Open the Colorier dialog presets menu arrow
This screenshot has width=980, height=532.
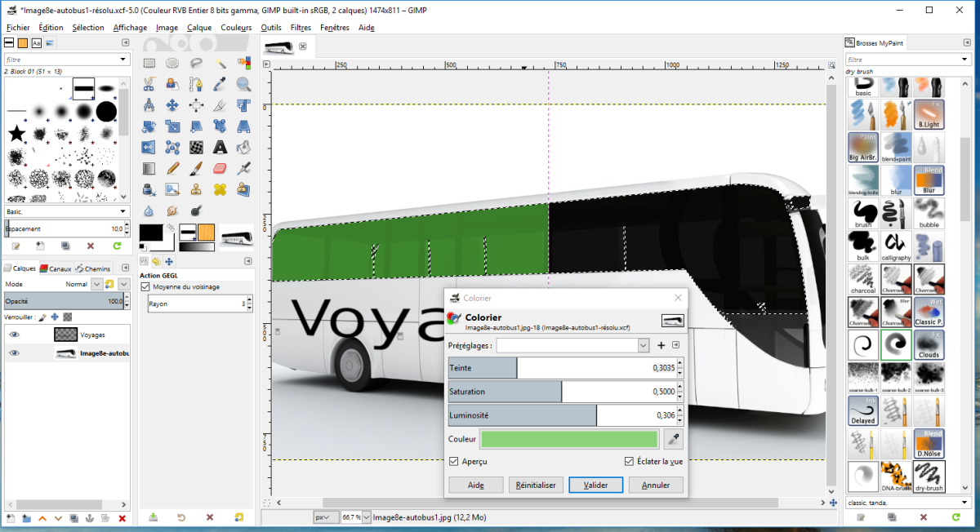tap(676, 345)
